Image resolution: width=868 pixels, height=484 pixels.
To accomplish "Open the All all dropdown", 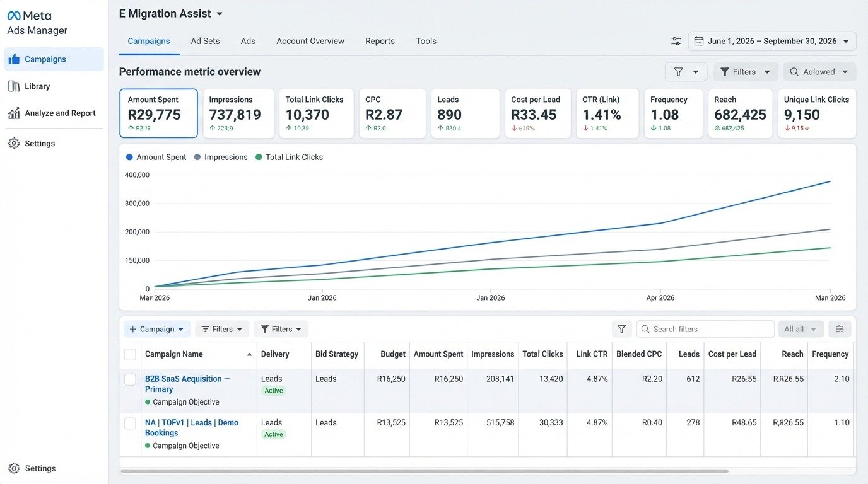I will [x=801, y=329].
